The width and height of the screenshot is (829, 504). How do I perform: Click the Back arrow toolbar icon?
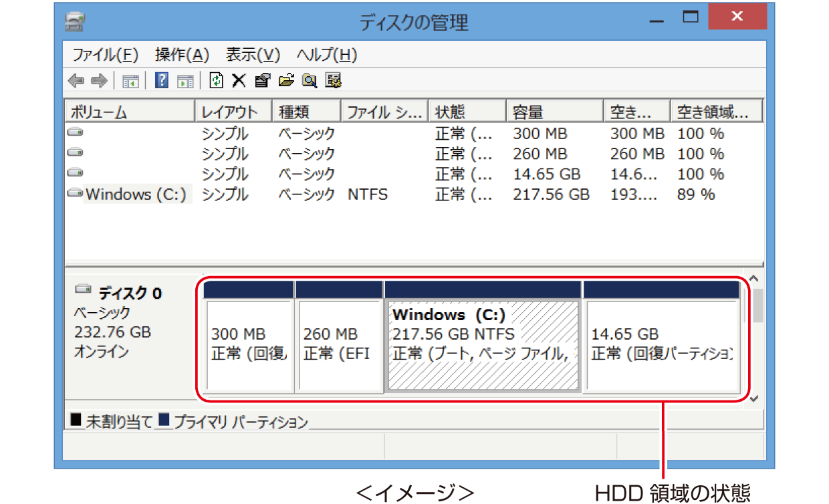tap(76, 81)
